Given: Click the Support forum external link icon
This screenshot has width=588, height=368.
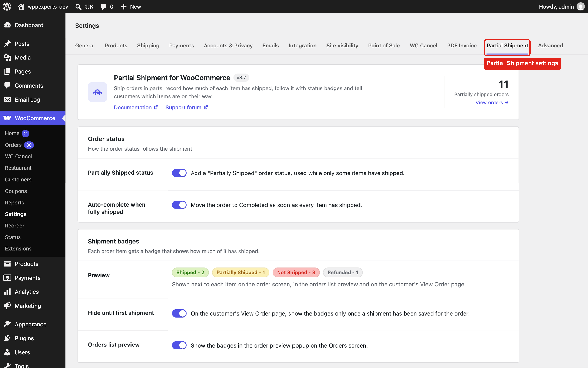Looking at the screenshot, I should [206, 107].
